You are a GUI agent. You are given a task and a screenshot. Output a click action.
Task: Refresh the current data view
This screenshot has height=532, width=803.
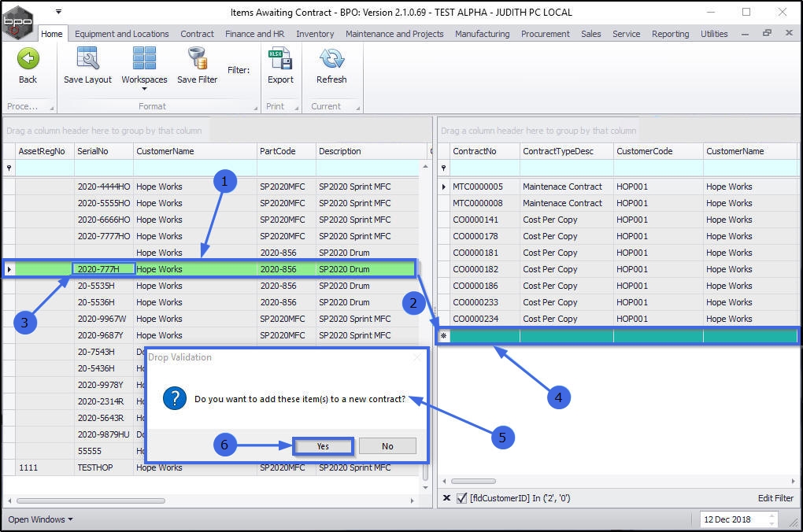pos(331,60)
